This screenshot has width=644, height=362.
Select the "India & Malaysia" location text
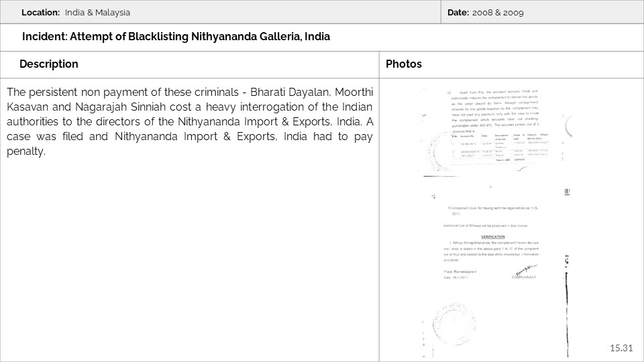tap(97, 13)
